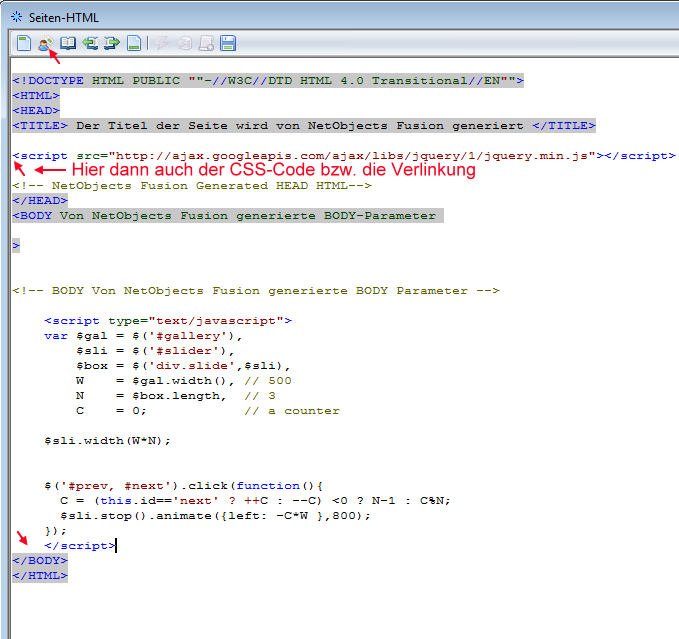Viewport: 679px width, 639px height.
Task: Click the '<script type="text/javascript">' line
Action: (x=168, y=321)
